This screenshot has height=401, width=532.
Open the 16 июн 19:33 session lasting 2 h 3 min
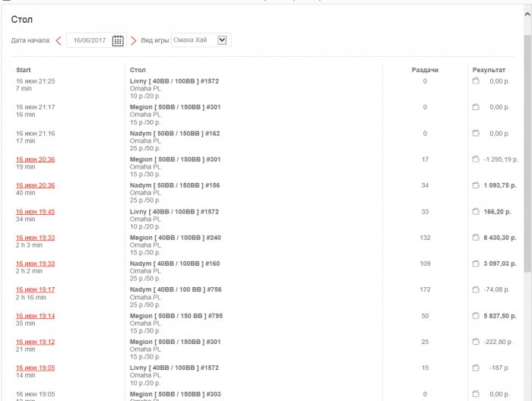[35, 238]
